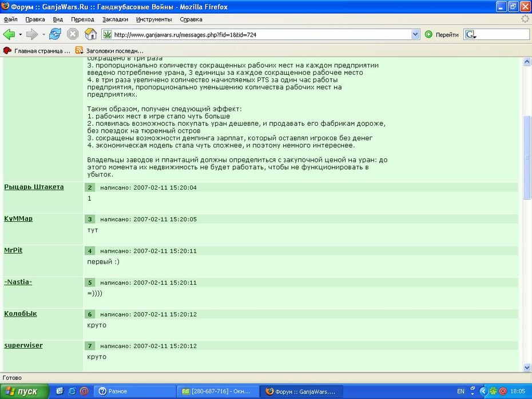This screenshot has height=399, width=532.
Task: Click into the search box field
Action: [x=503, y=34]
